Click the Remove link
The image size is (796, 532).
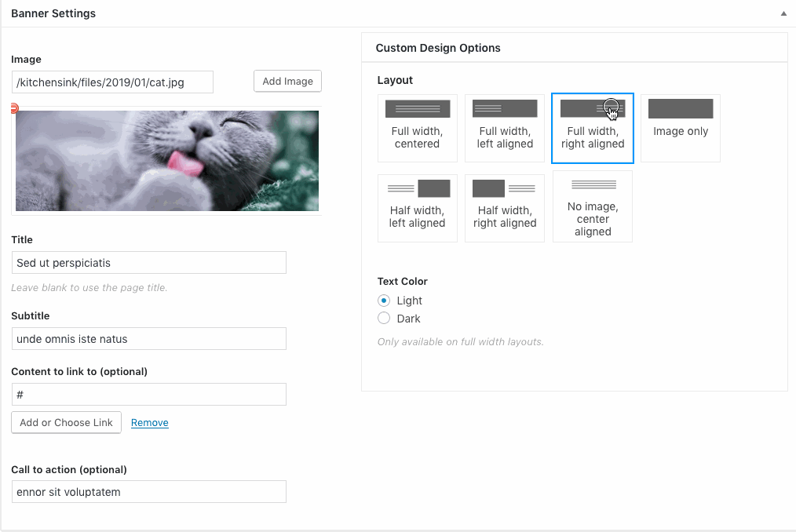[149, 423]
